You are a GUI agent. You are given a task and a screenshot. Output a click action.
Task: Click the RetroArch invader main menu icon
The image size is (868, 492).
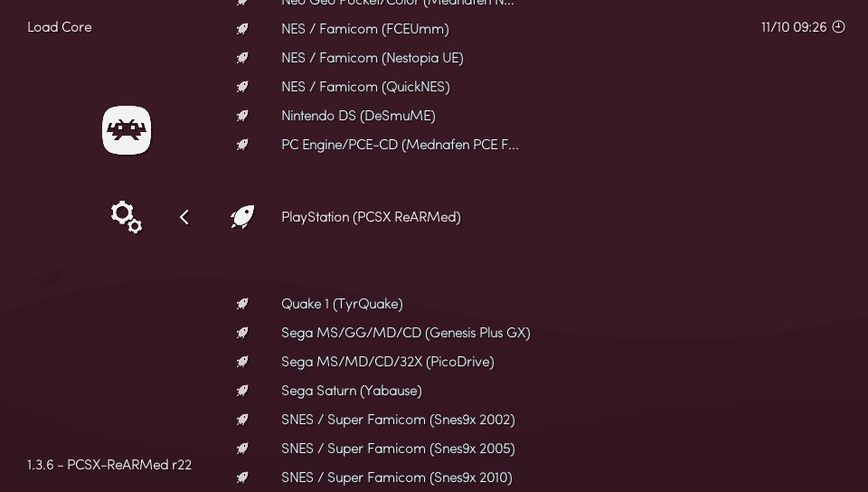(127, 130)
